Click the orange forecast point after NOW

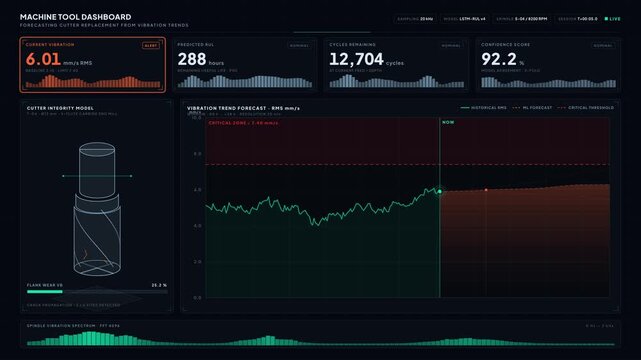pyautogui.click(x=486, y=190)
